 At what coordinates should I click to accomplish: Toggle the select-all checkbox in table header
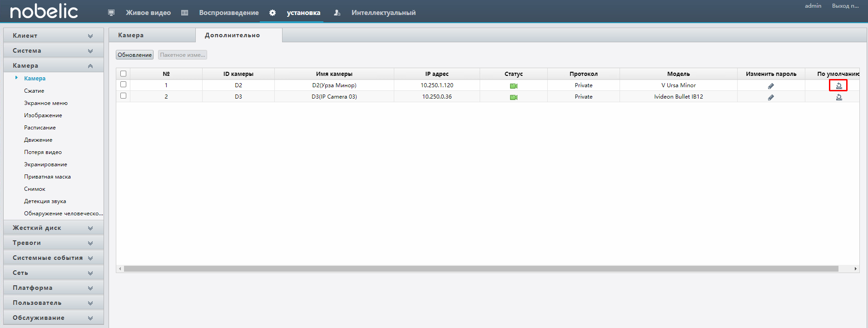point(123,74)
